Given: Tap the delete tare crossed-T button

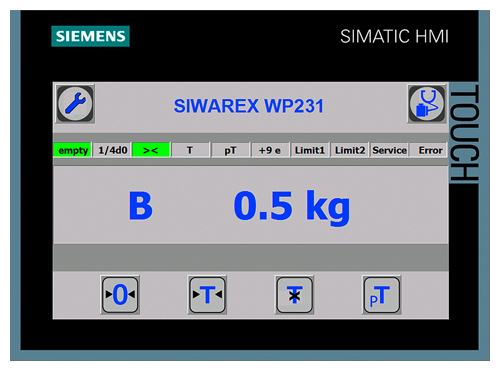Looking at the screenshot, I should 294,295.
